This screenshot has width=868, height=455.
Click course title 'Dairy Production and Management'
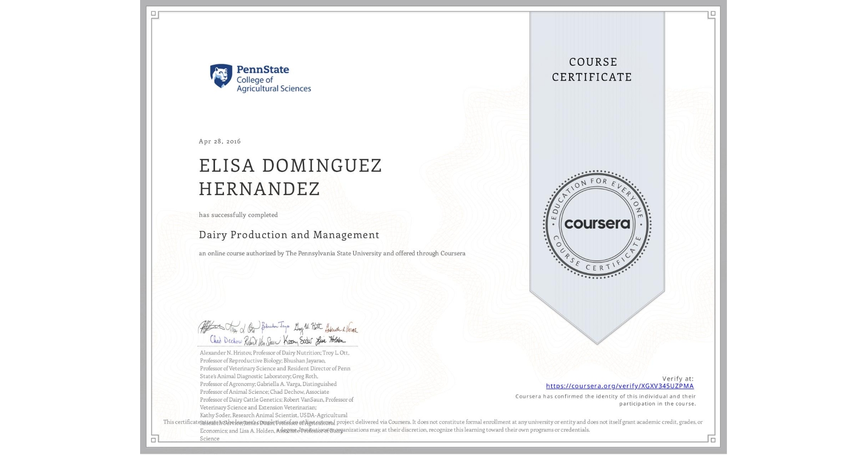[x=289, y=235]
